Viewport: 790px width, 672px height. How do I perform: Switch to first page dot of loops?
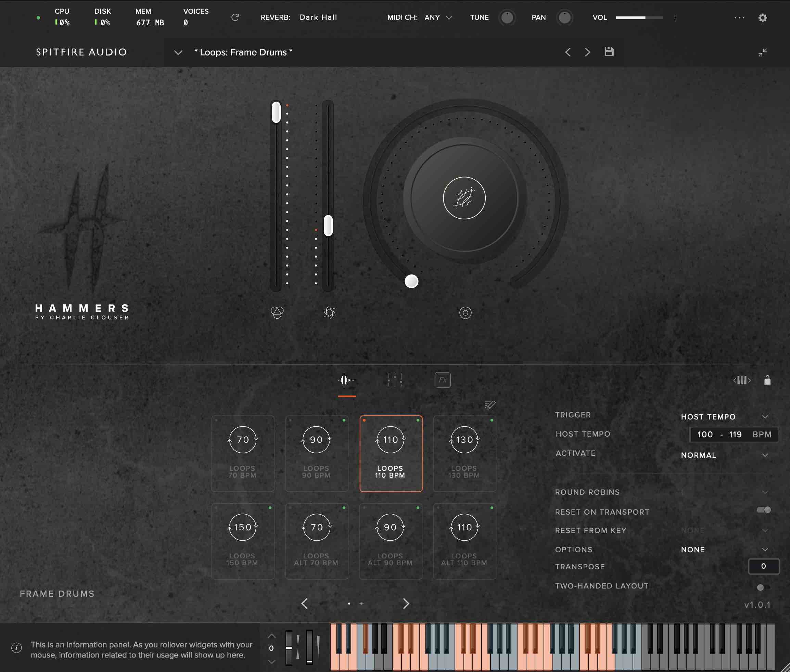tap(349, 604)
